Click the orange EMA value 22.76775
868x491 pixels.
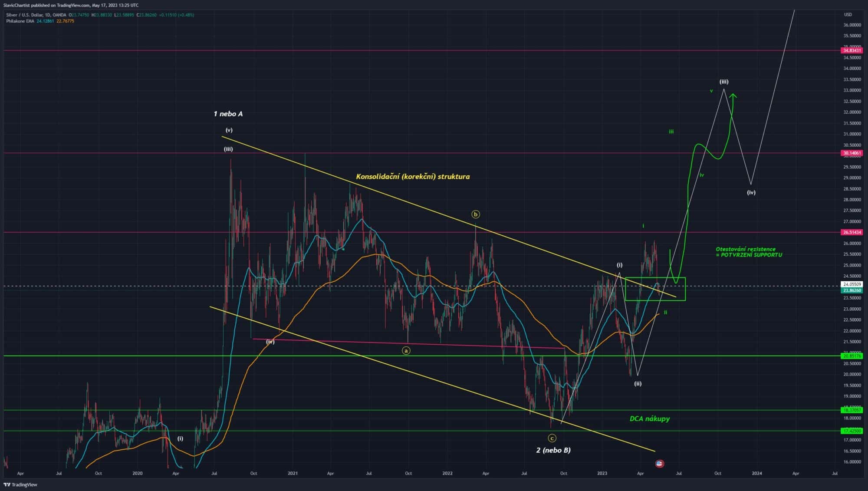pyautogui.click(x=65, y=21)
